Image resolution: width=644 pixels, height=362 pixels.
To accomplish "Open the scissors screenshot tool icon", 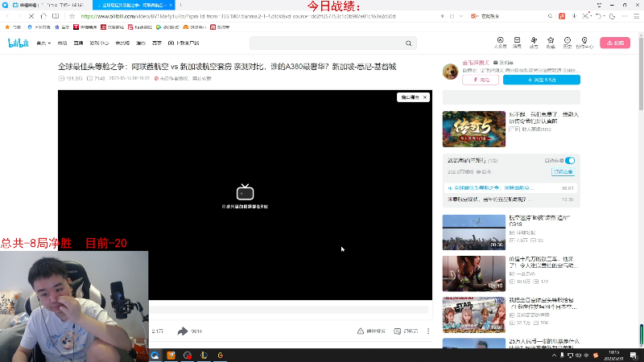I will tap(585, 16).
